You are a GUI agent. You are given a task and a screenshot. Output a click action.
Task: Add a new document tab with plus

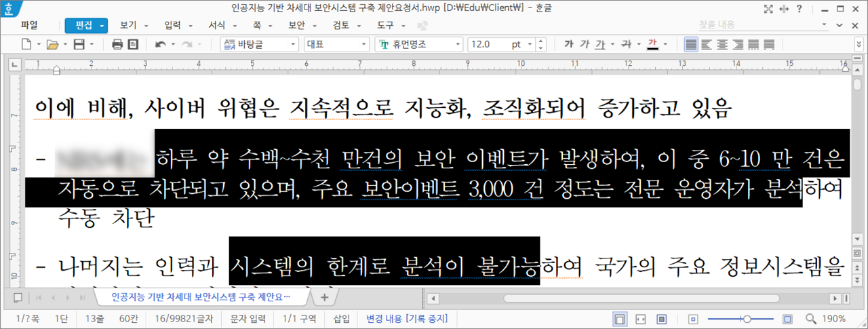tap(324, 297)
